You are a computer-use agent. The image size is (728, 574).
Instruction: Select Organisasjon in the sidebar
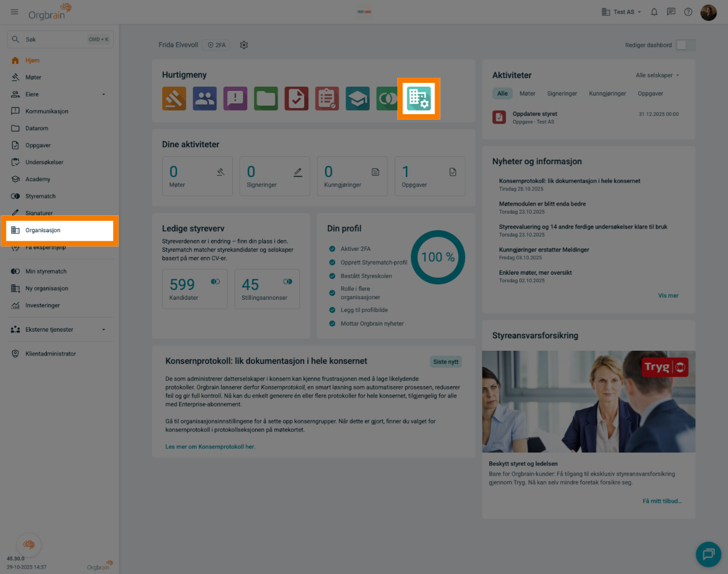(x=60, y=231)
